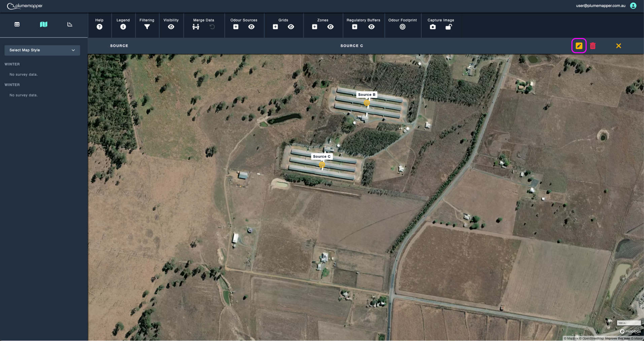Toggle Grids visibility eye
Viewport: 644px width, 341px height.
click(x=291, y=27)
